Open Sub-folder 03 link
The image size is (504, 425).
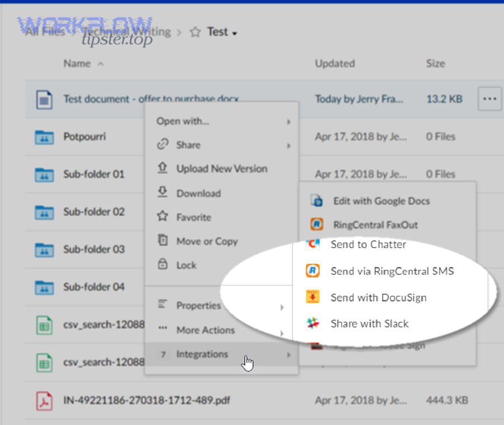pos(94,249)
